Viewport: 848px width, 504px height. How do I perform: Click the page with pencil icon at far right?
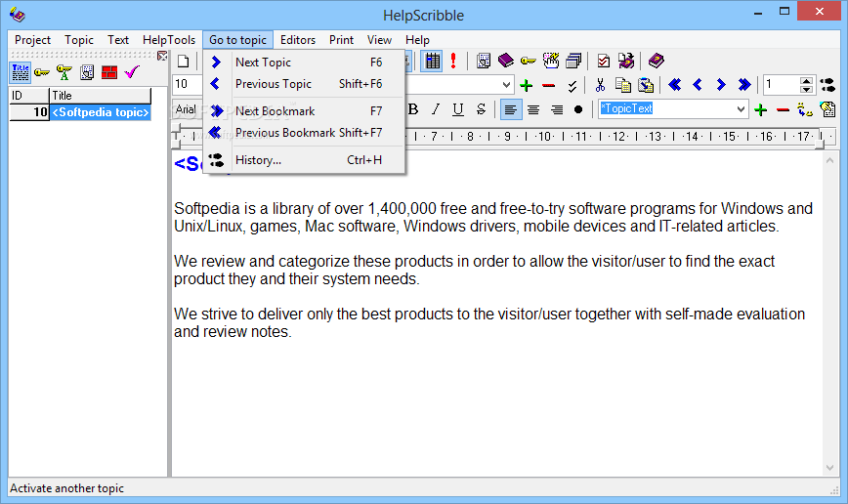[827, 109]
